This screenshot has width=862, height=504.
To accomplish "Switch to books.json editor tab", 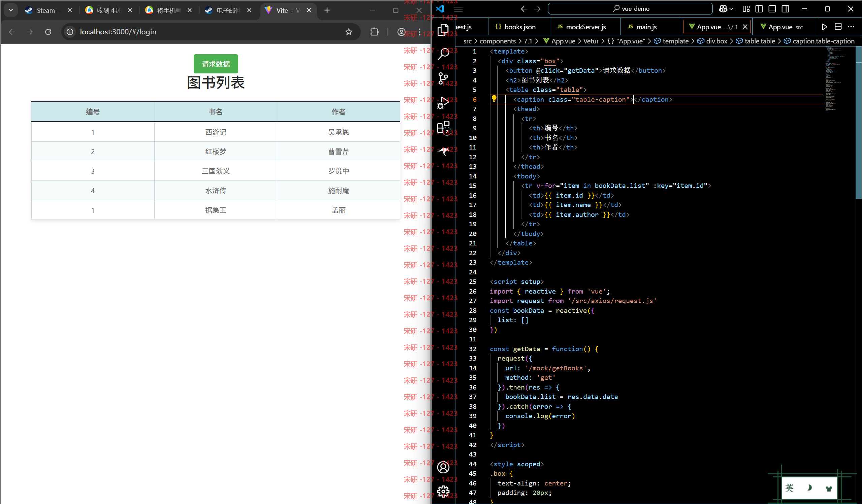I will click(x=518, y=27).
